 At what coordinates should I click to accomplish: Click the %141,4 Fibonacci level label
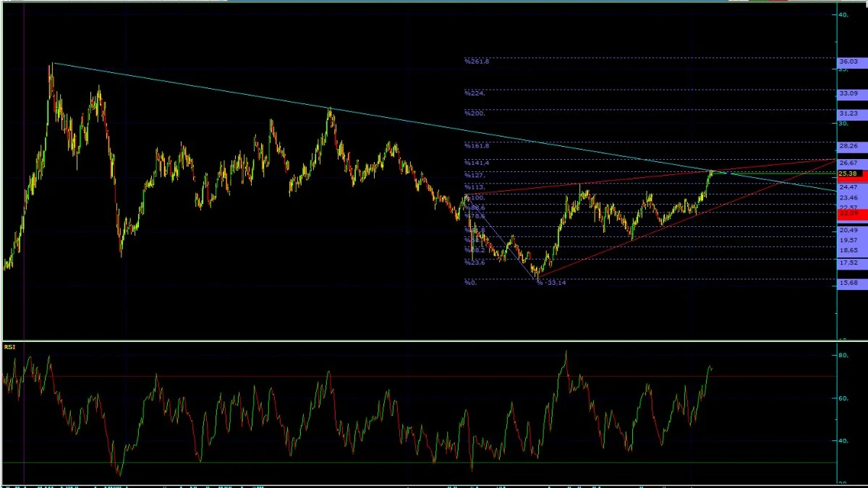(x=477, y=163)
